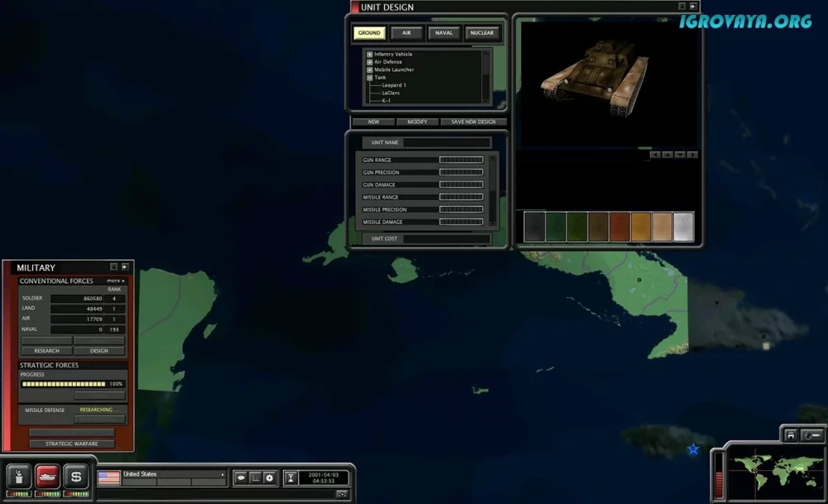Select the Leopard 1 tank design
Screen dimensions: 828x504
[393, 85]
